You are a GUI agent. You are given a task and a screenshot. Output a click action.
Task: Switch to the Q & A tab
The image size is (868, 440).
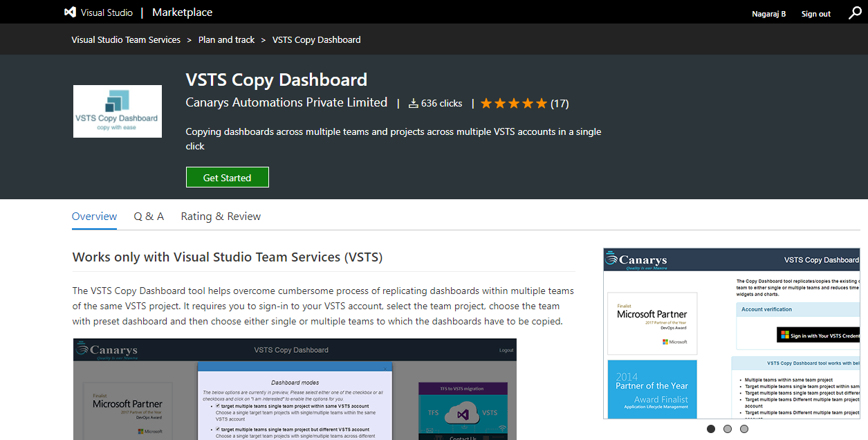[149, 216]
